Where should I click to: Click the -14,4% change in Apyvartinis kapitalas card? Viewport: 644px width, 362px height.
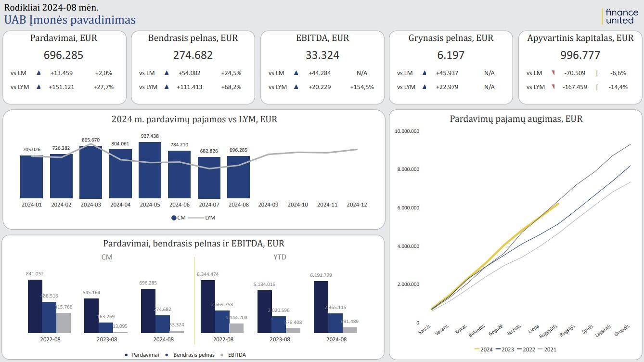(618, 87)
